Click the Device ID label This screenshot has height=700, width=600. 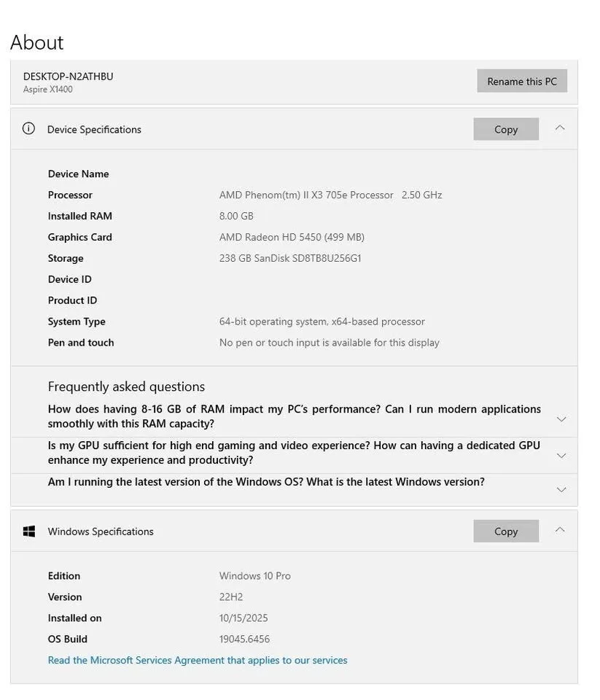(70, 278)
